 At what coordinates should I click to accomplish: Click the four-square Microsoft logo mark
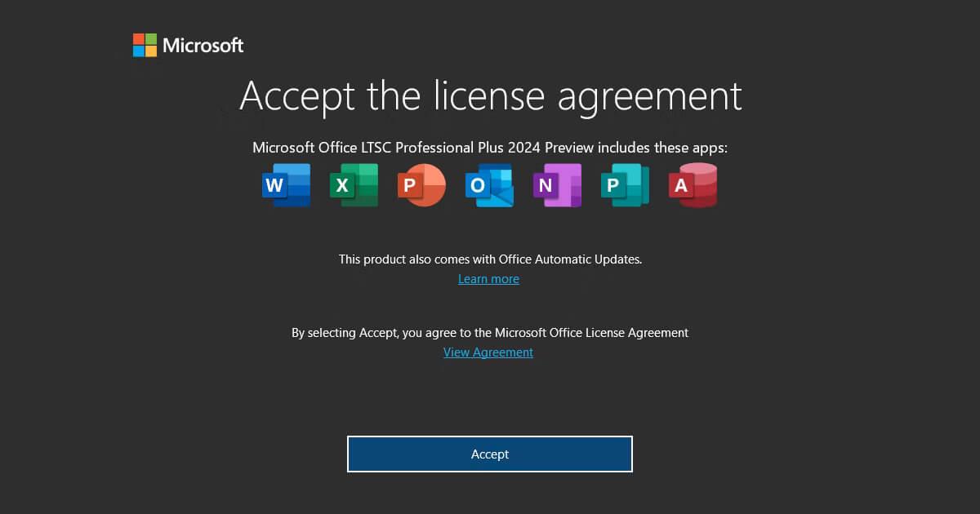[x=144, y=45]
